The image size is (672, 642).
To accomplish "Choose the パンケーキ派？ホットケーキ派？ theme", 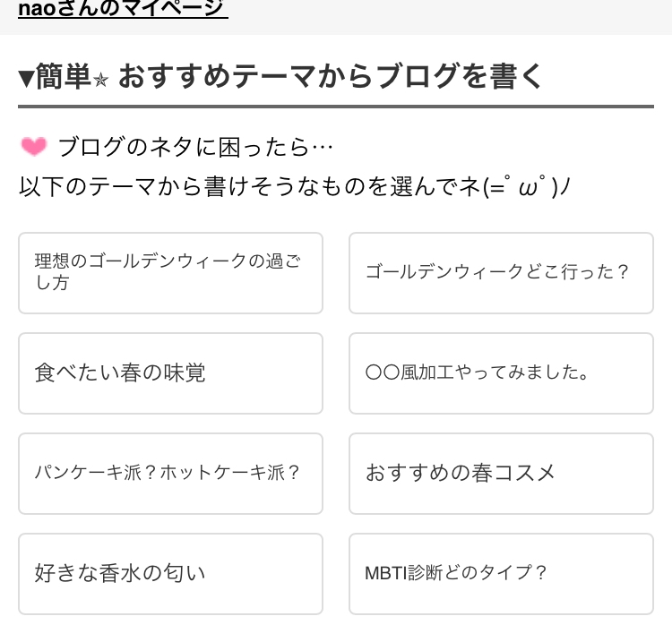I will coord(170,473).
